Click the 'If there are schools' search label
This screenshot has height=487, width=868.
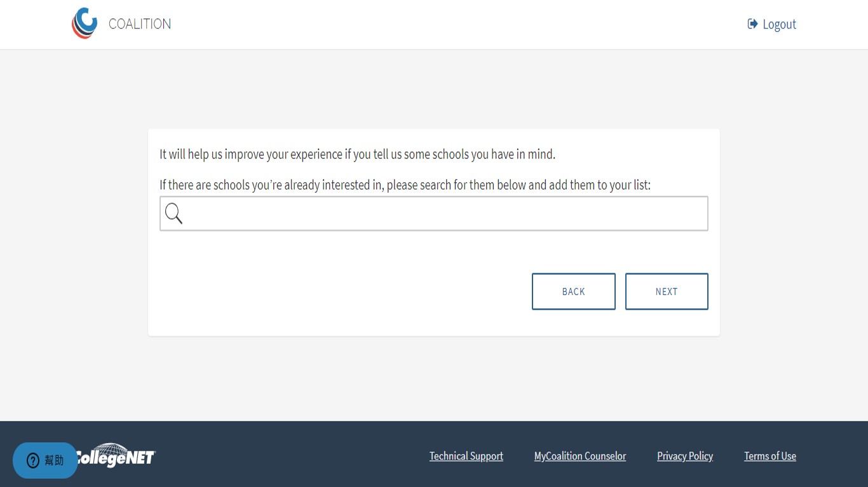405,185
